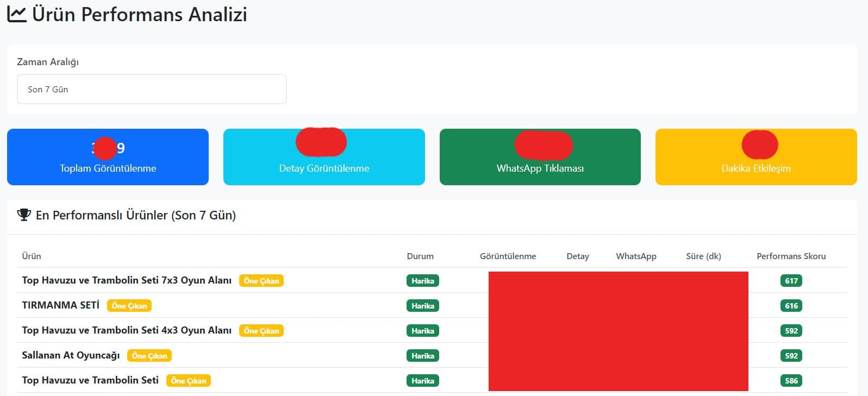
Task: Sort by the Performans Skoru column header
Action: (x=791, y=256)
